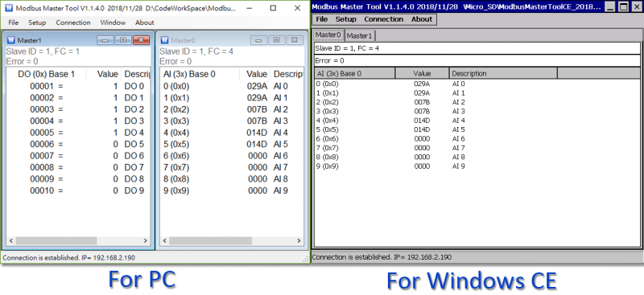644x295 pixels.
Task: Click 'AI 0' description in CE window
Action: pos(458,84)
